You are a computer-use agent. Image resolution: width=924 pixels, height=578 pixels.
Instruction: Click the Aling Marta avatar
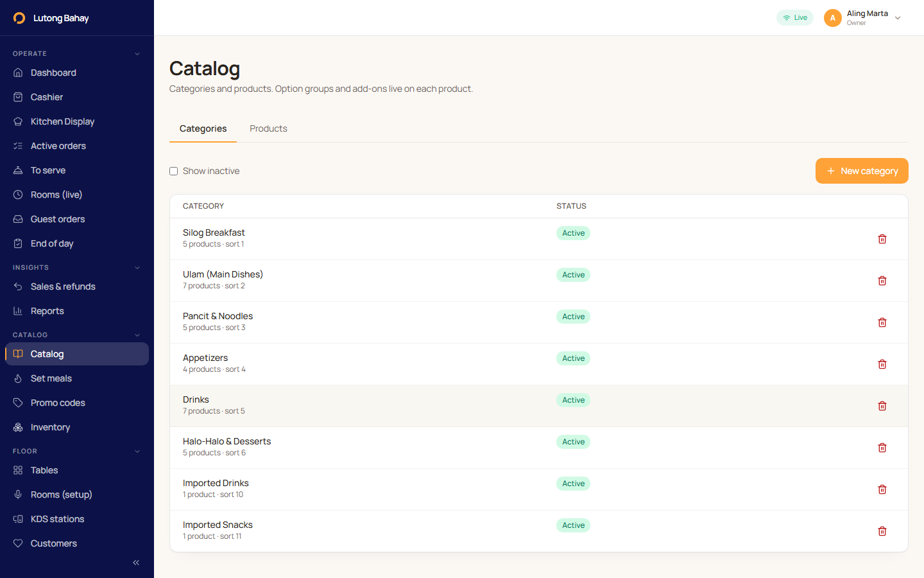[833, 18]
